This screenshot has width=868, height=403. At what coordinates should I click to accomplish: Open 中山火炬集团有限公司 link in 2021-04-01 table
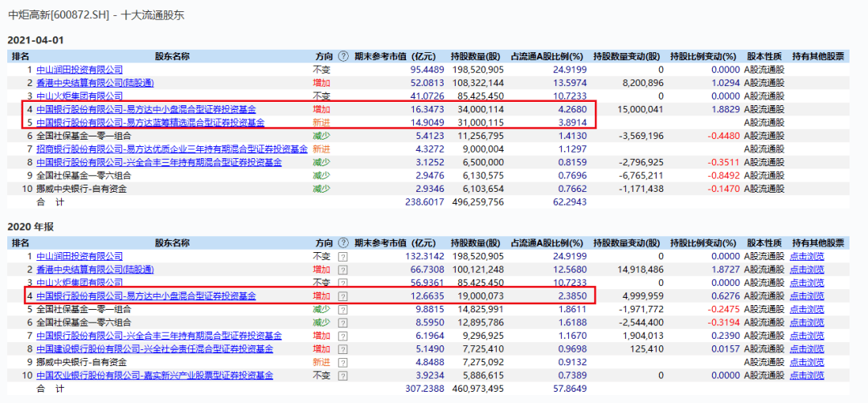[x=79, y=96]
